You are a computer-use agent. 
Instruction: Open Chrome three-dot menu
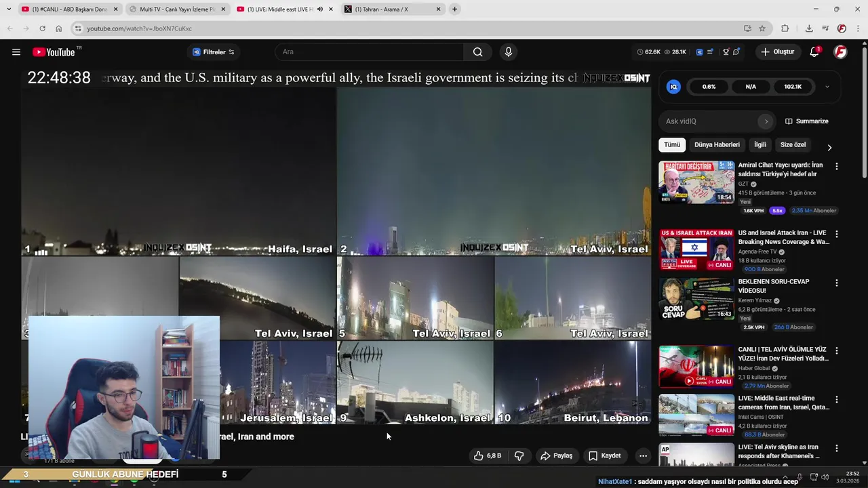858,28
